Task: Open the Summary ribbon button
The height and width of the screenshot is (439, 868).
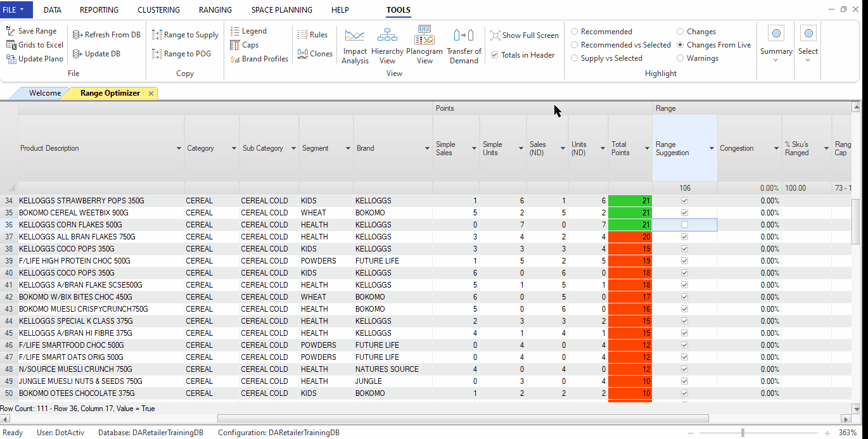Action: click(776, 44)
